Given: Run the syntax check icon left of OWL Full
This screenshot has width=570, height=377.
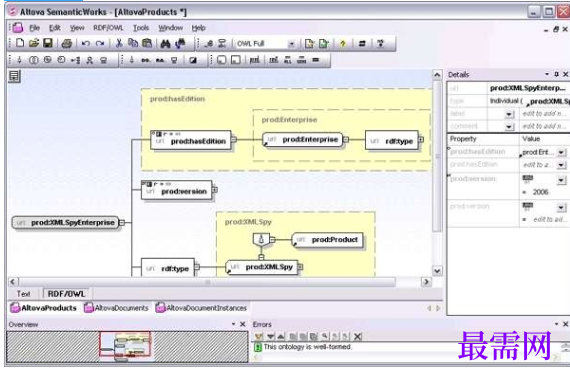Looking at the screenshot, I should click(208, 44).
